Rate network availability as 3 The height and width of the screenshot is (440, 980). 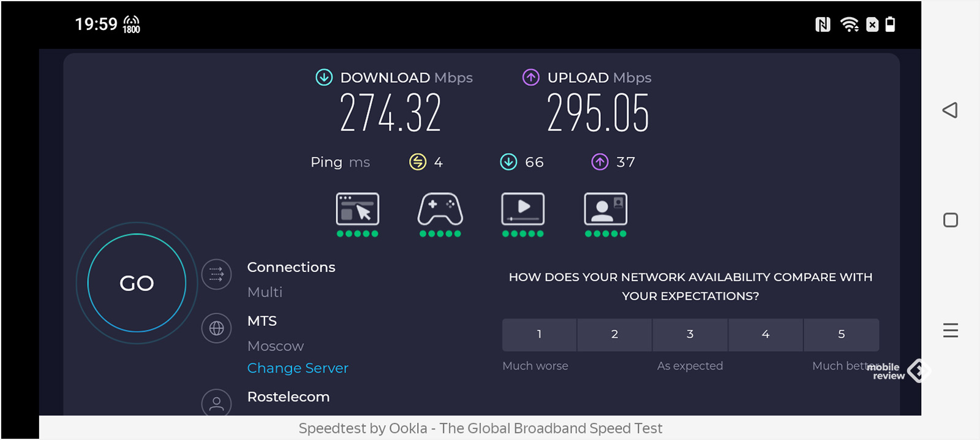690,335
